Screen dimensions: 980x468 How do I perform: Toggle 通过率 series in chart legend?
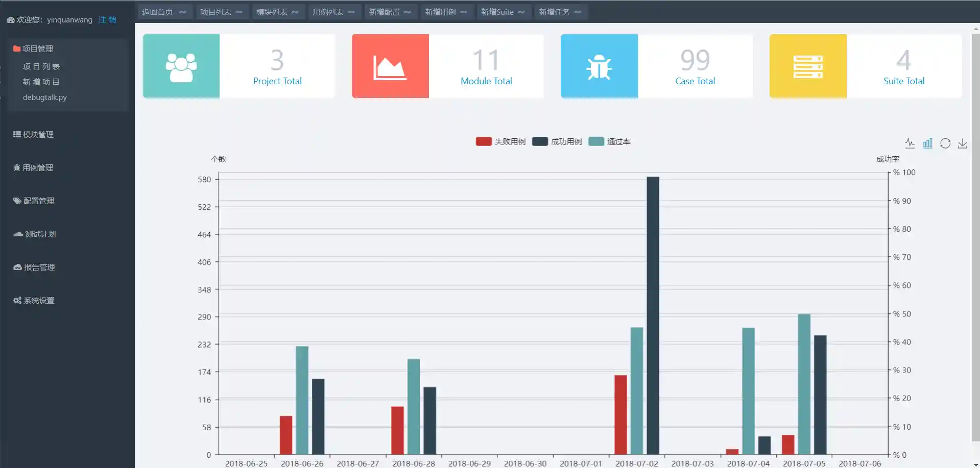click(609, 141)
